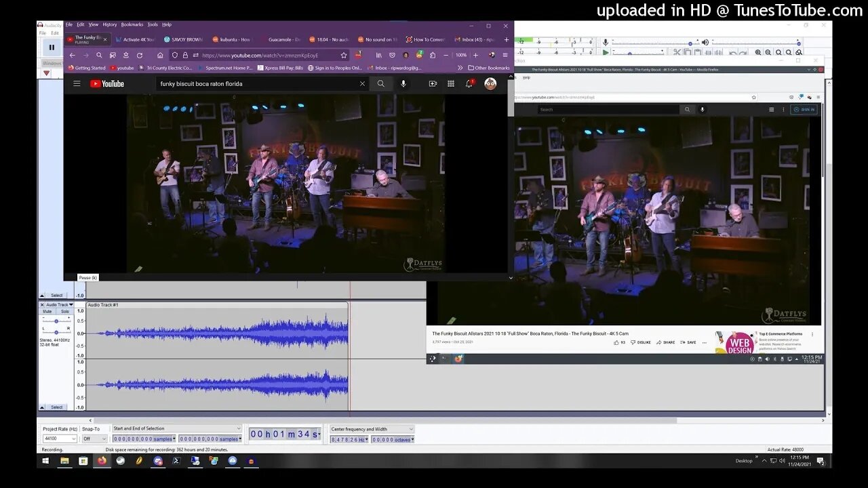The height and width of the screenshot is (488, 868).
Task: Open the YouTube guide hamburger menu
Action: 77,83
